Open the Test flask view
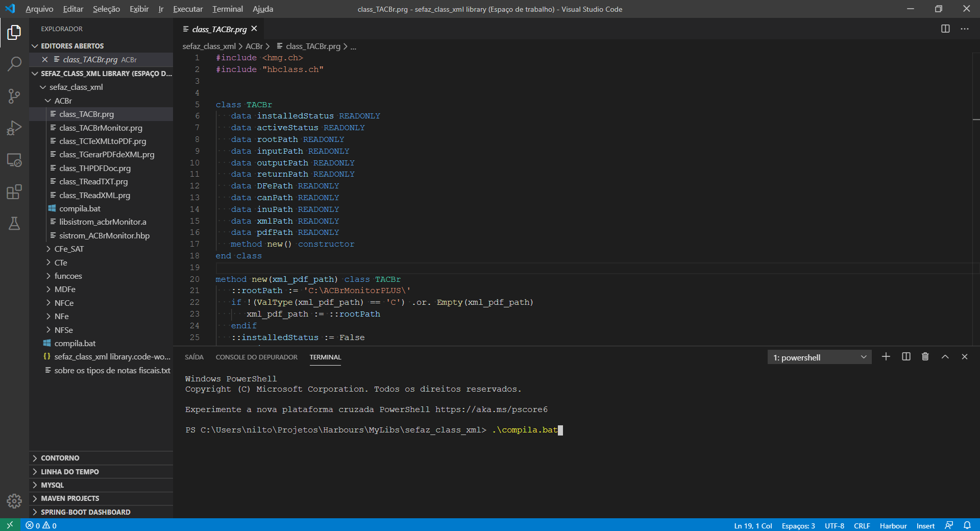Viewport: 980px width, 531px height. pyautogui.click(x=14, y=224)
